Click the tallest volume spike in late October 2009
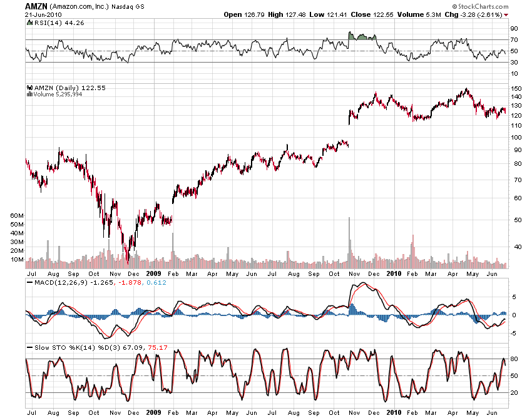The image size is (532, 418). [x=349, y=243]
